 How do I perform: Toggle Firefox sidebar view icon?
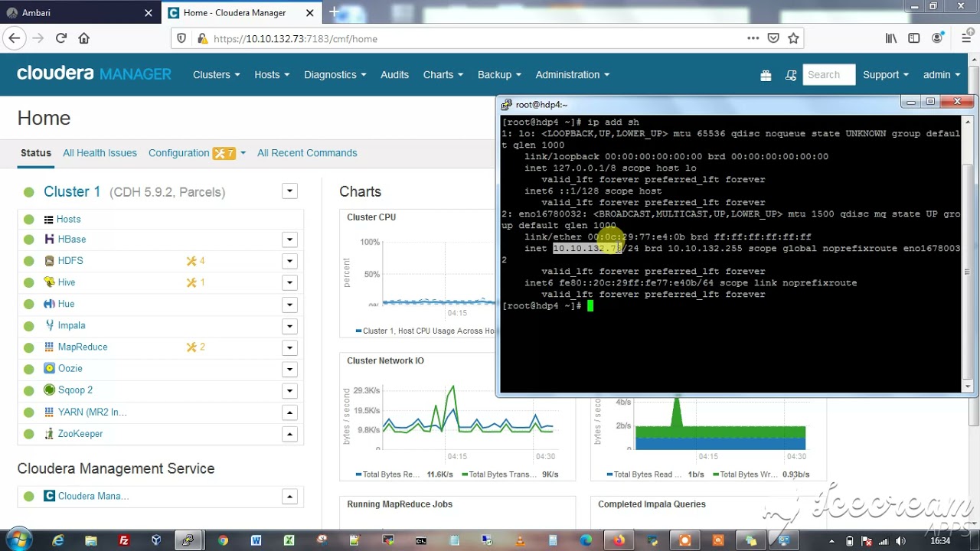[x=914, y=38]
